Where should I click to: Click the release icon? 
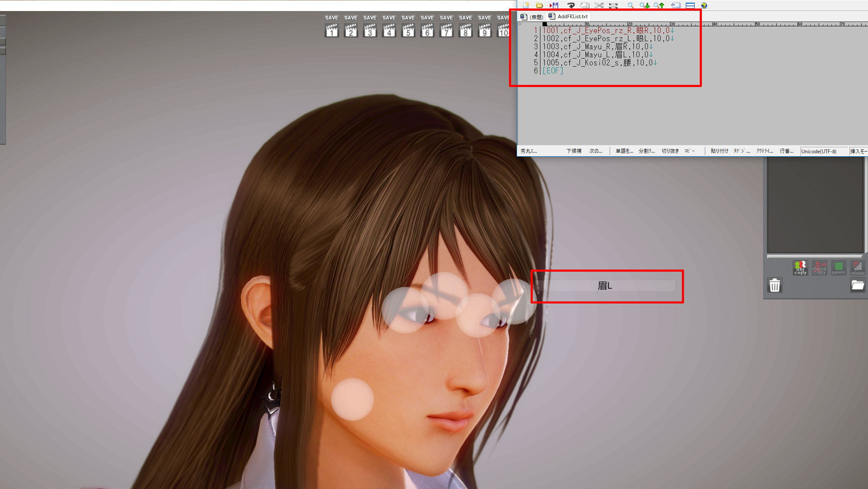pyautogui.click(x=857, y=268)
